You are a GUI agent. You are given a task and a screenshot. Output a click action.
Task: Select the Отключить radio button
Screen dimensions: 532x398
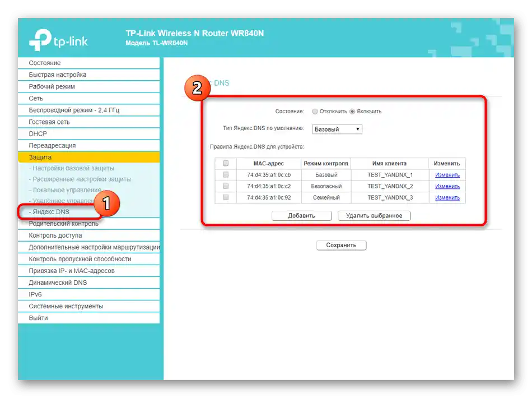pos(315,112)
